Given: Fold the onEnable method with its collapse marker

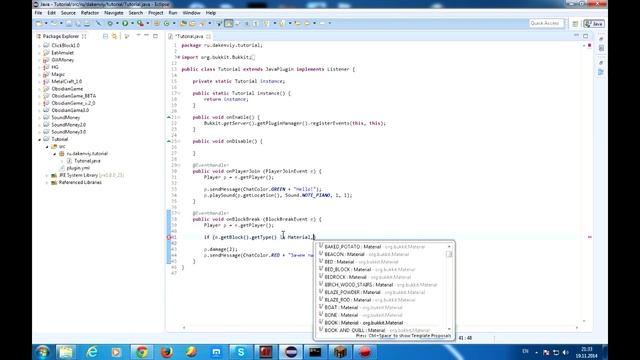Looking at the screenshot, I should coord(179,118).
